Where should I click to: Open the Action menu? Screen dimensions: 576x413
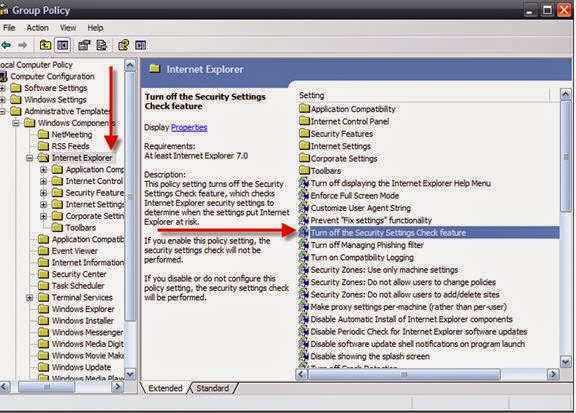37,28
